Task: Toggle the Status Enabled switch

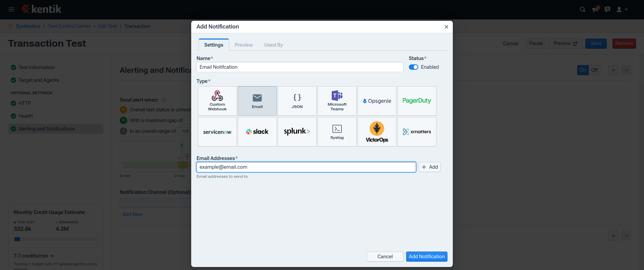Action: click(x=413, y=67)
